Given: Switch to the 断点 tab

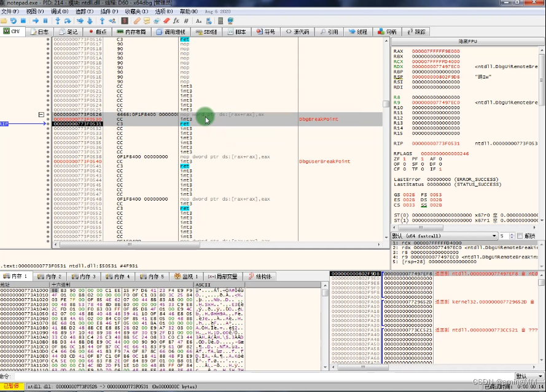Looking at the screenshot, I should pos(98,32).
